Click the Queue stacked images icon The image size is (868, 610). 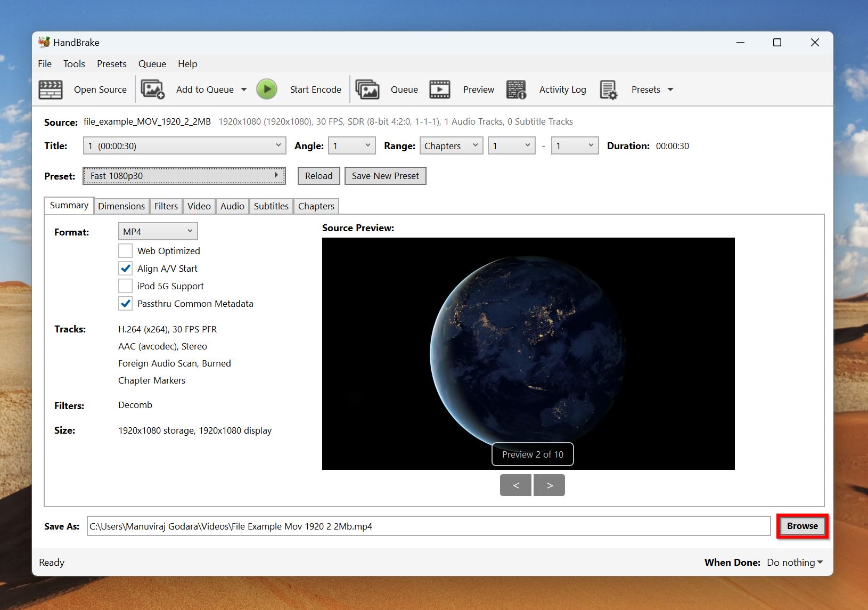pyautogui.click(x=367, y=90)
